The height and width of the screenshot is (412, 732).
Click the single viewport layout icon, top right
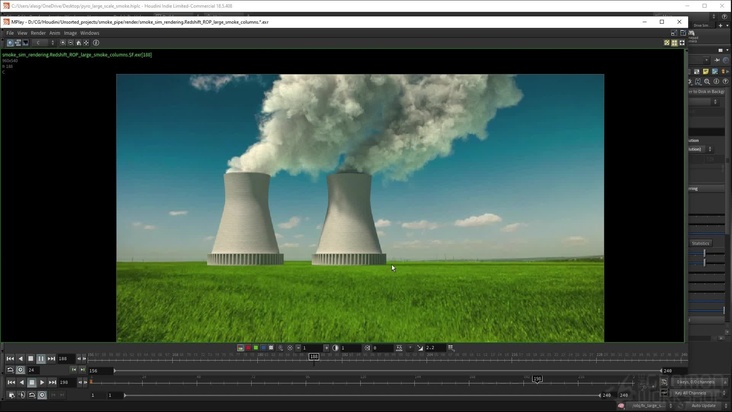click(667, 43)
